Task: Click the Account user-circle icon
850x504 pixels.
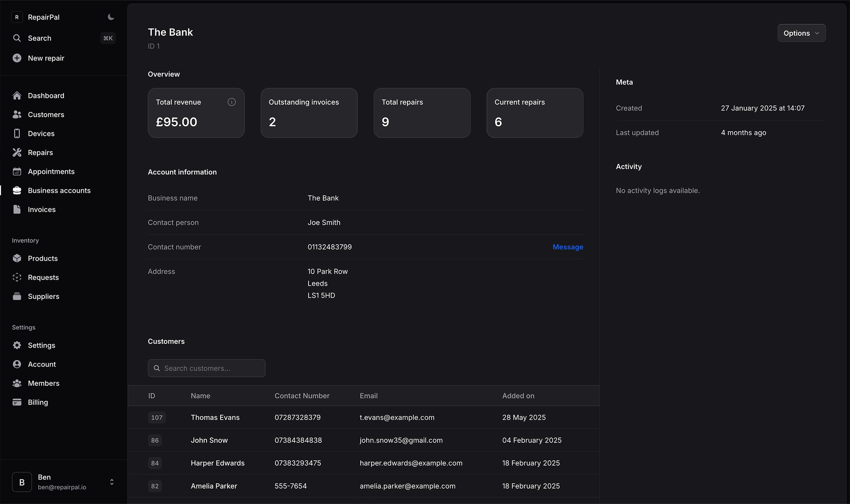Action: pos(17,364)
